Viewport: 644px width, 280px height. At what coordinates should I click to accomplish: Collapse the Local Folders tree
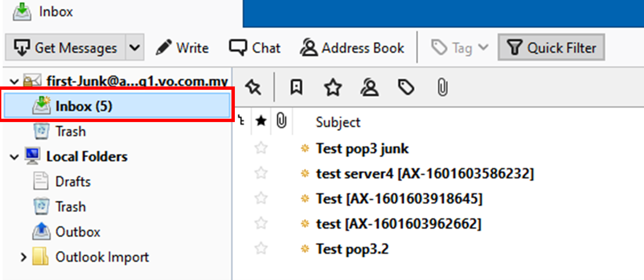14,157
